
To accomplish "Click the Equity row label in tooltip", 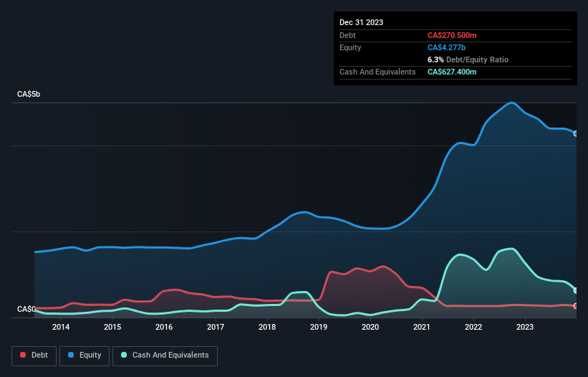I will 350,47.
